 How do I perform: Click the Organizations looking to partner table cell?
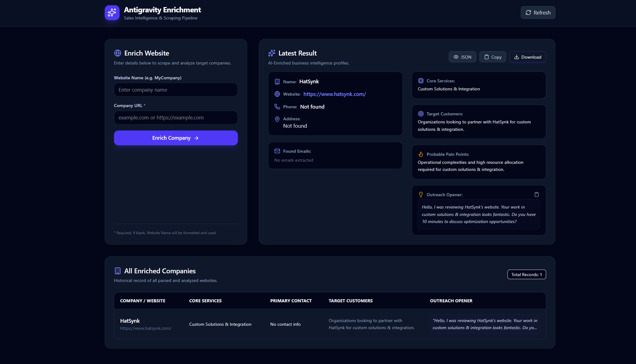(372, 324)
